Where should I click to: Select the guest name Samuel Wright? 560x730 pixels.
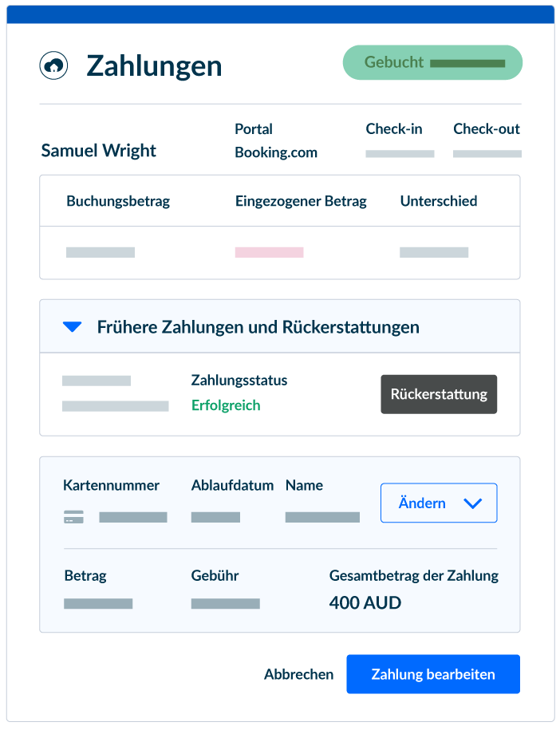point(99,150)
